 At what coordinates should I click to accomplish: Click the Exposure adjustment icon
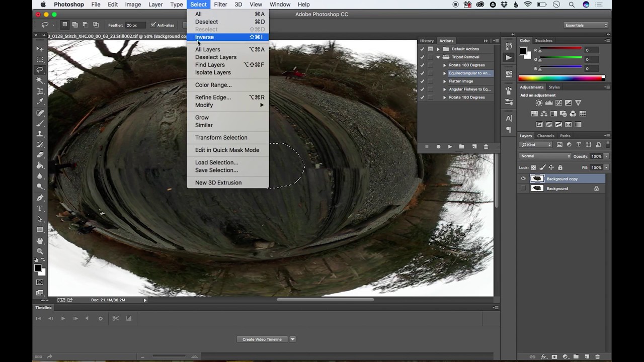[x=568, y=103]
